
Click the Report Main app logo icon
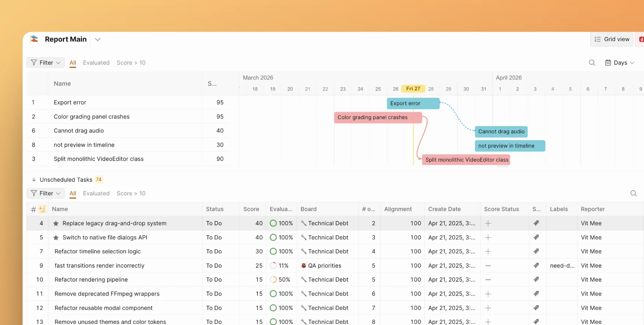click(x=34, y=39)
